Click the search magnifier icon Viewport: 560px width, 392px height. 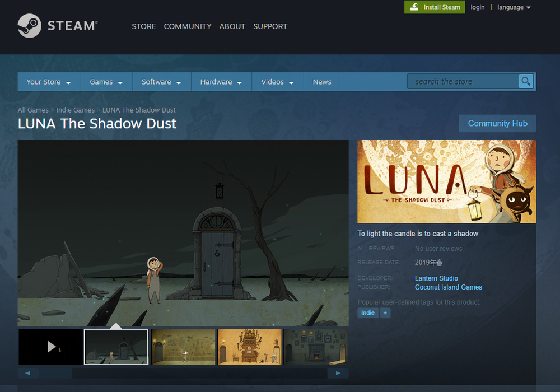coord(526,81)
